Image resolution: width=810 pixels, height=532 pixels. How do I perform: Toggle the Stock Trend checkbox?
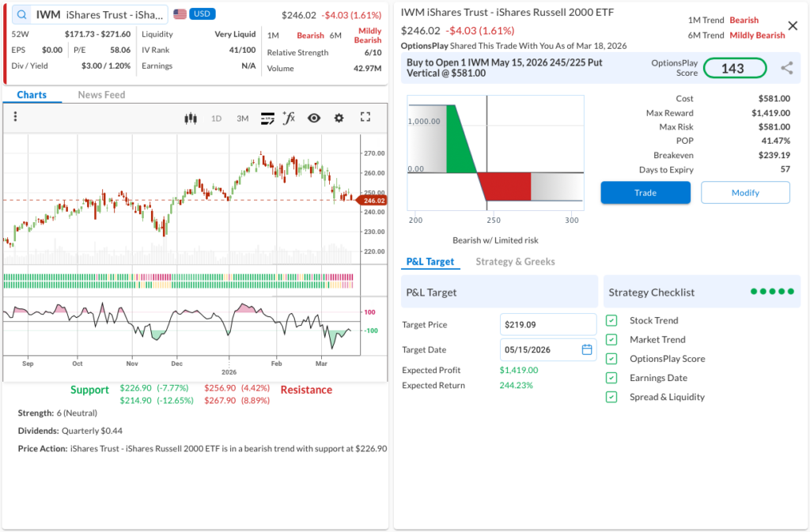point(611,320)
